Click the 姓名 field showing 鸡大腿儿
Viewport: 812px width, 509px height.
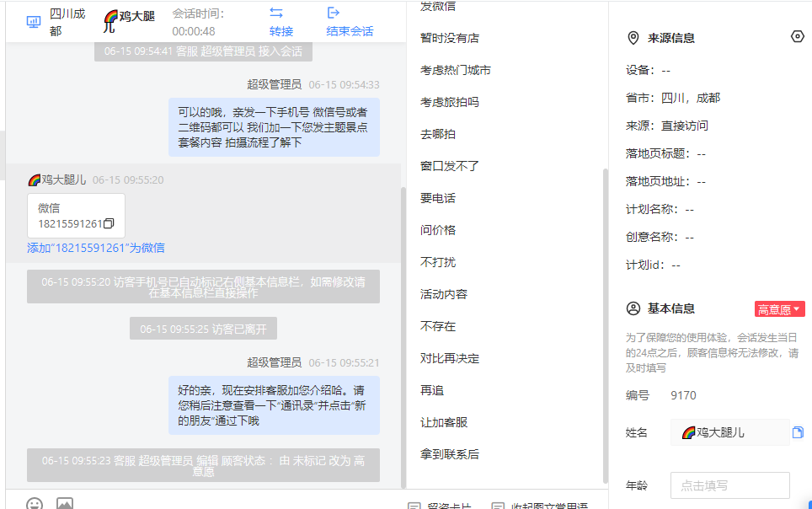pyautogui.click(x=729, y=432)
